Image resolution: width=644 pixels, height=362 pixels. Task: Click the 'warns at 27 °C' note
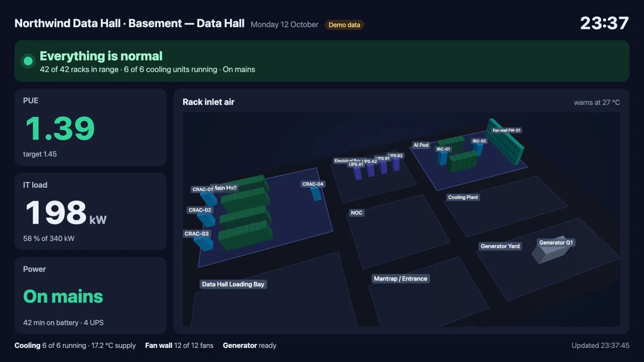(597, 103)
